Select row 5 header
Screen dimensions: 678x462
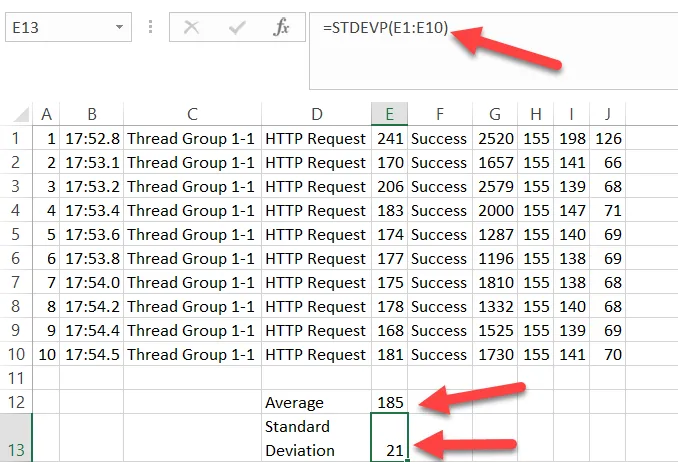point(16,234)
